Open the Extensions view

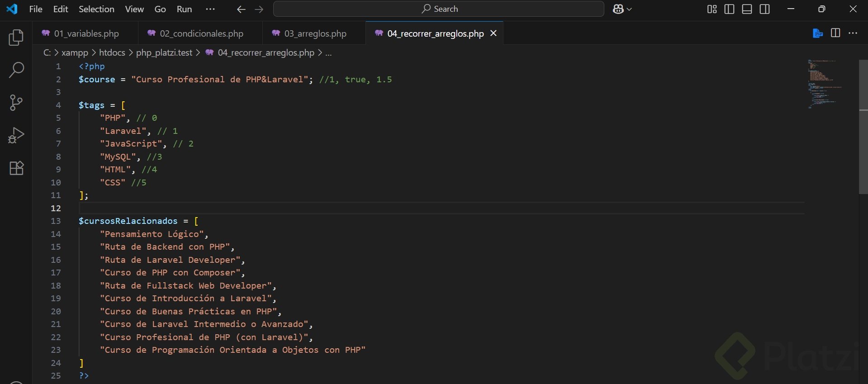(x=16, y=168)
